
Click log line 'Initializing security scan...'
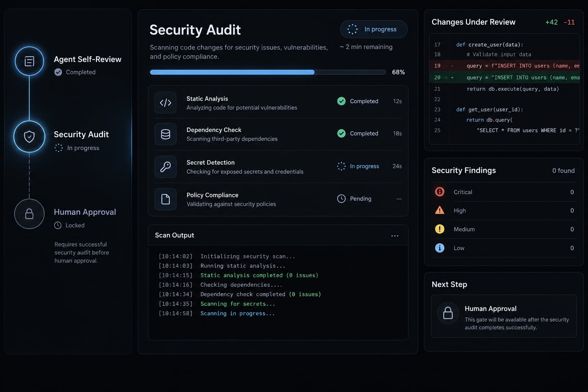coord(248,256)
